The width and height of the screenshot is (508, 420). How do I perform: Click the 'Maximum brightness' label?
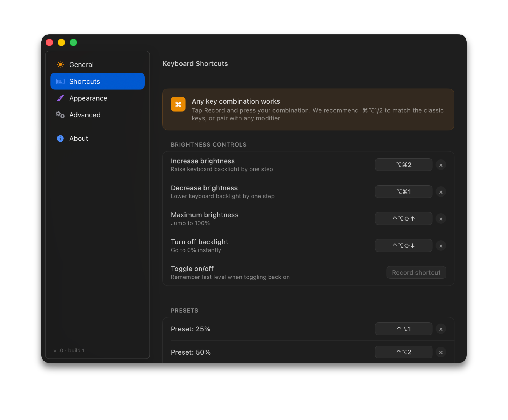click(205, 215)
